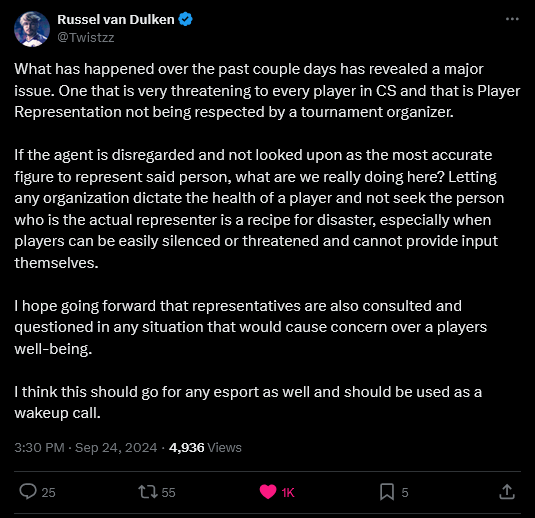This screenshot has width=535, height=518.
Task: Click the 'wakeup call' closing paragraph
Action: [248, 402]
